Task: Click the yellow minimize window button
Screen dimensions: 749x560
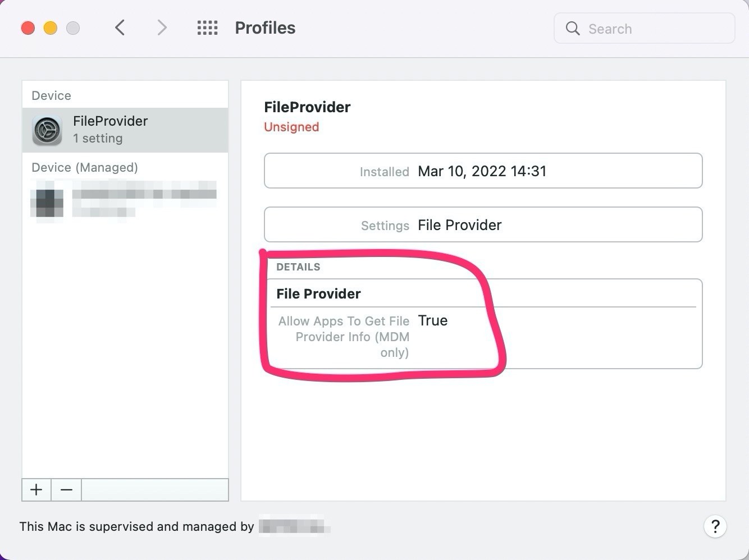Action: [51, 28]
